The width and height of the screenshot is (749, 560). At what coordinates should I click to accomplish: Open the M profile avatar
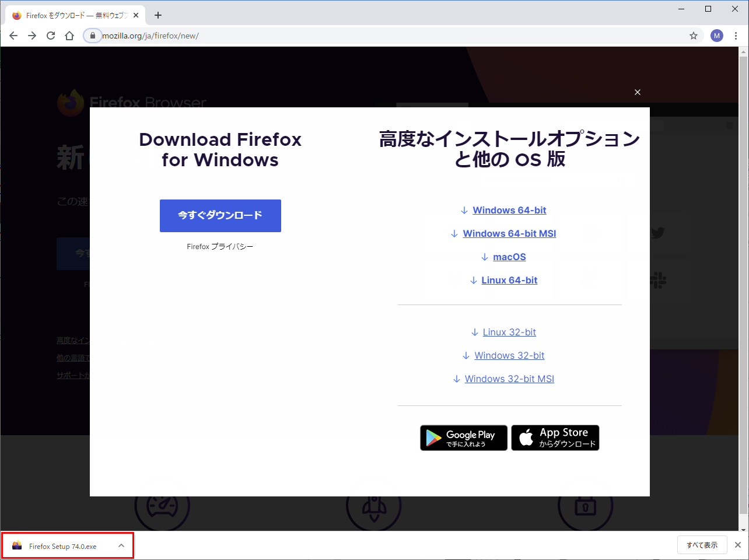[717, 36]
